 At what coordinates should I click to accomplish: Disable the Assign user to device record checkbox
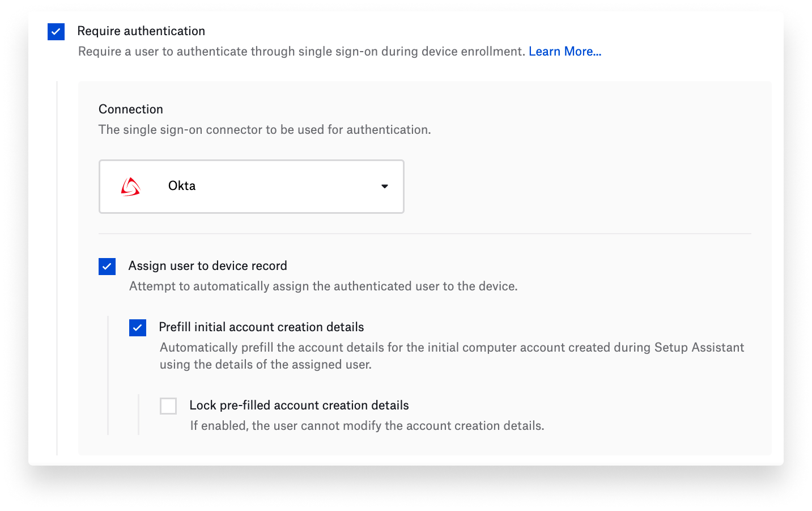107,267
